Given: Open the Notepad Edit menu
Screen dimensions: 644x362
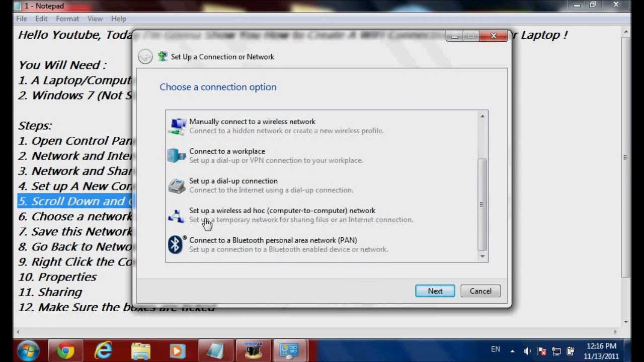Looking at the screenshot, I should (41, 19).
